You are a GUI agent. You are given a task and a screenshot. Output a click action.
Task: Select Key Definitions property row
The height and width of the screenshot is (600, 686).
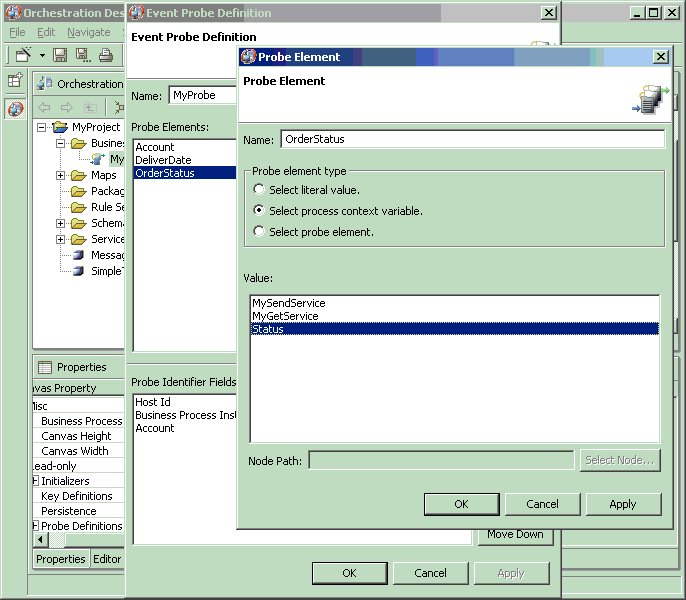79,496
